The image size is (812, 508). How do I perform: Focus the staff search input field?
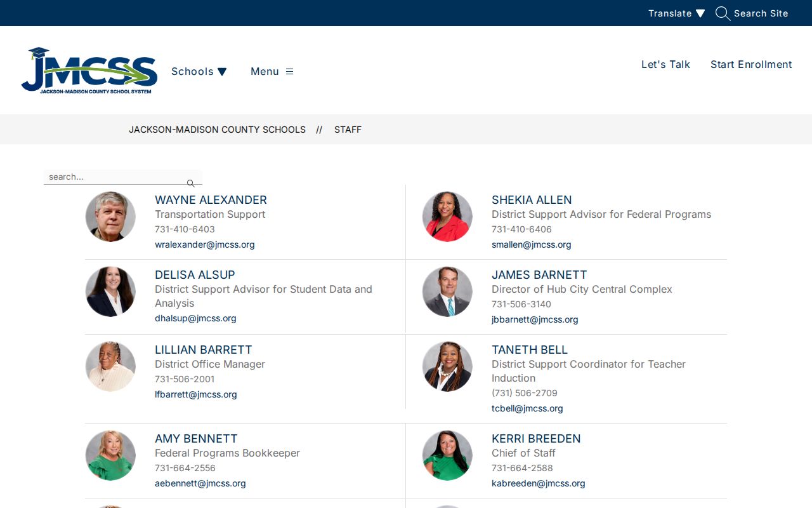(x=122, y=177)
